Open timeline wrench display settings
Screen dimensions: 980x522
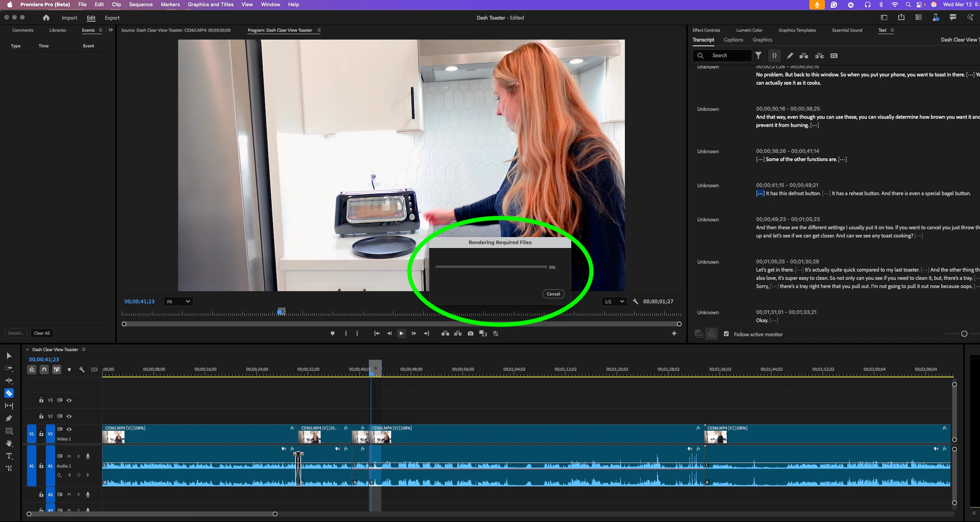[82, 370]
